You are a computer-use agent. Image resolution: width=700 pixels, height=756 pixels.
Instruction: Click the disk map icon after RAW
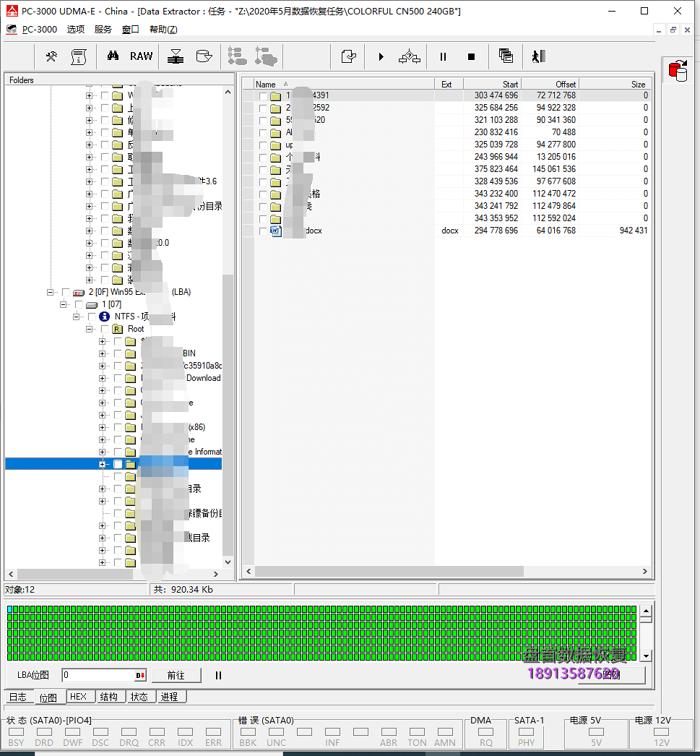(x=176, y=56)
